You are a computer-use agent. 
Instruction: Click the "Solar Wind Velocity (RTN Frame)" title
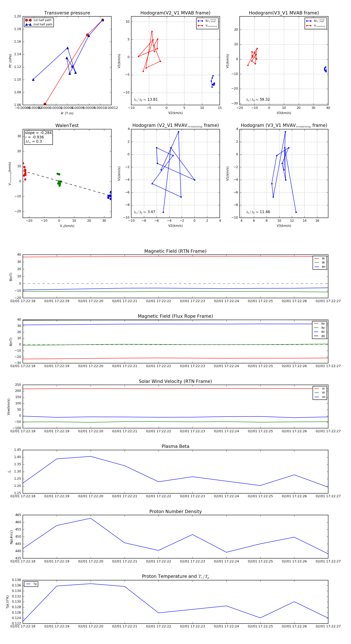pyautogui.click(x=175, y=381)
